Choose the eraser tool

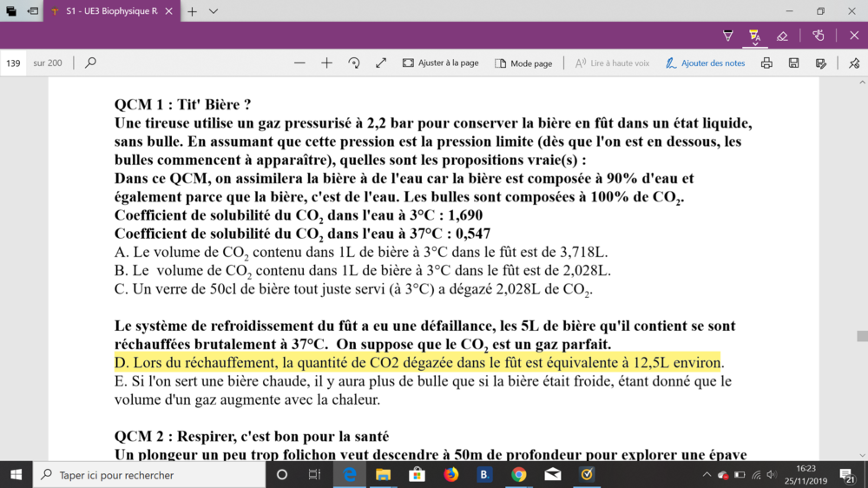coord(782,36)
